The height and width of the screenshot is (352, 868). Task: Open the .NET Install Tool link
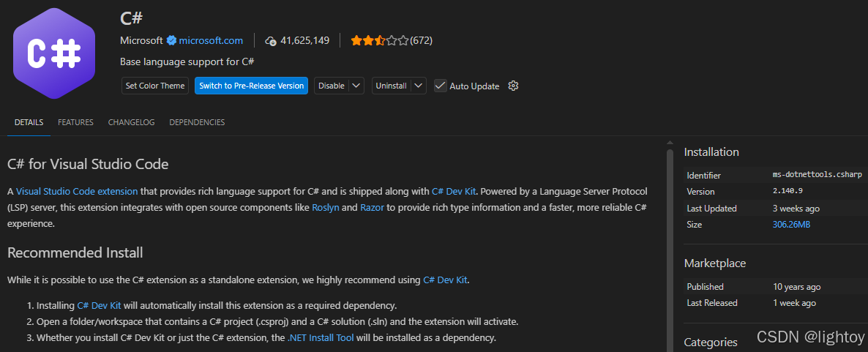click(321, 337)
